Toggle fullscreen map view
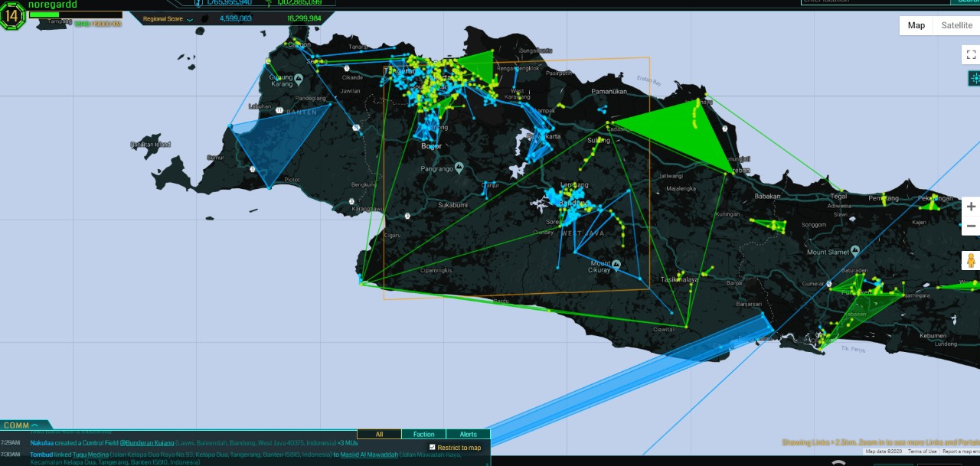 [971, 54]
